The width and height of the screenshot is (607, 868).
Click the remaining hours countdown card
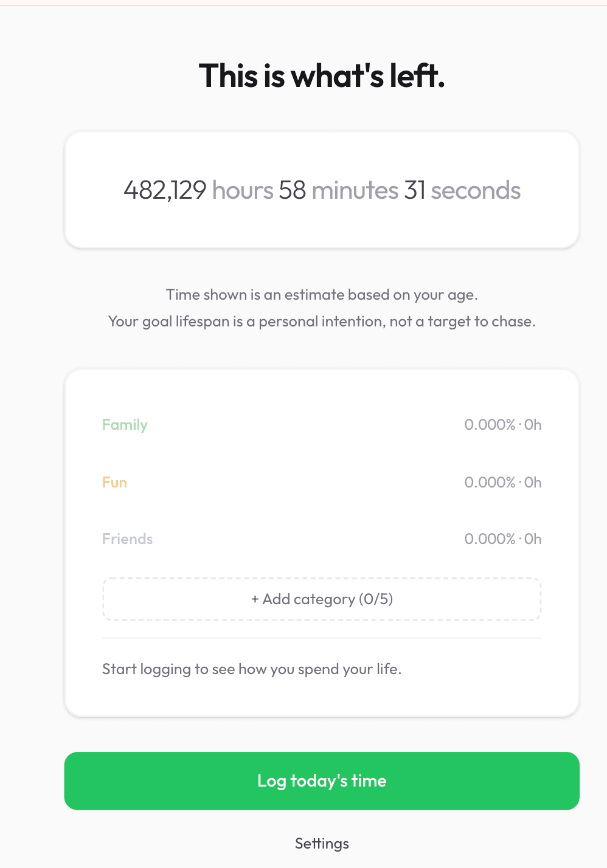(x=322, y=190)
